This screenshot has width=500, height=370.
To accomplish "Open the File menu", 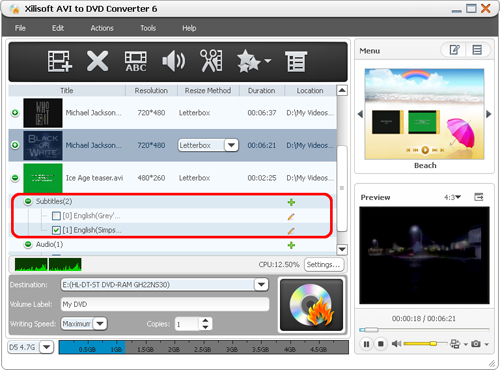I will click(20, 28).
